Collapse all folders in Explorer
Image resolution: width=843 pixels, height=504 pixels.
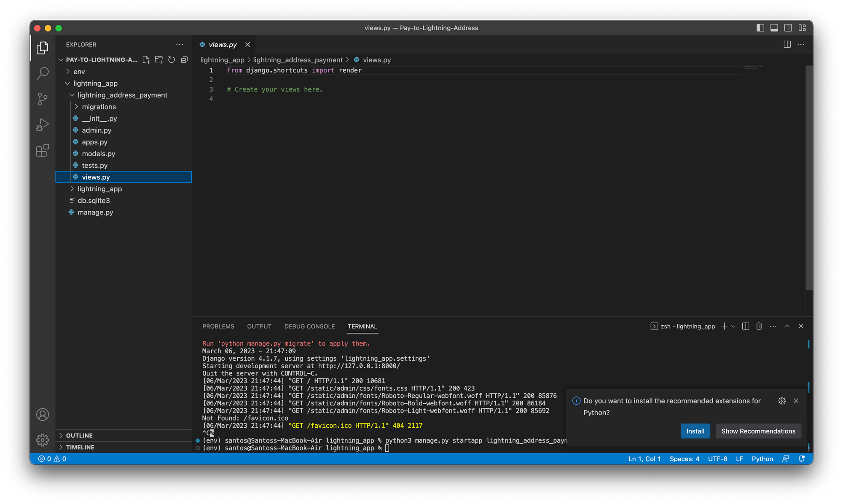click(184, 60)
